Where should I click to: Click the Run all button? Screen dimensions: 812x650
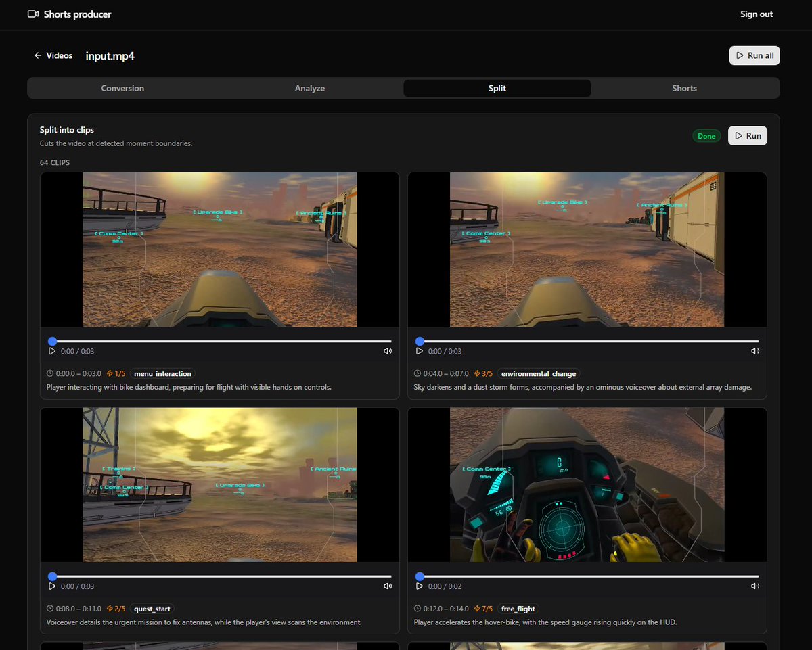point(754,55)
